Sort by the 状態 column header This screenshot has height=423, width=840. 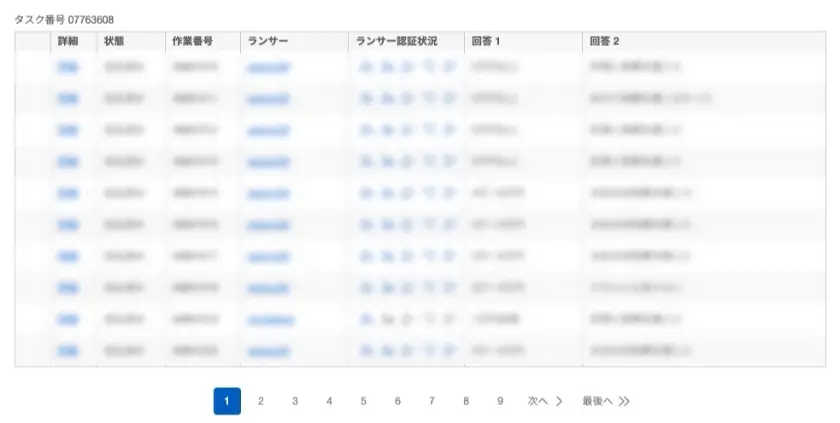coord(114,41)
